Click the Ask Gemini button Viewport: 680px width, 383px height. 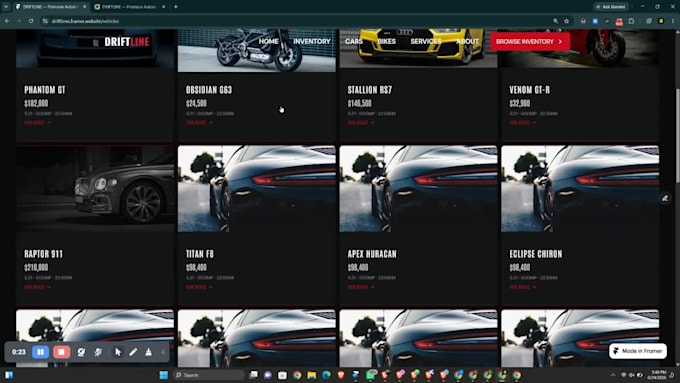point(611,7)
